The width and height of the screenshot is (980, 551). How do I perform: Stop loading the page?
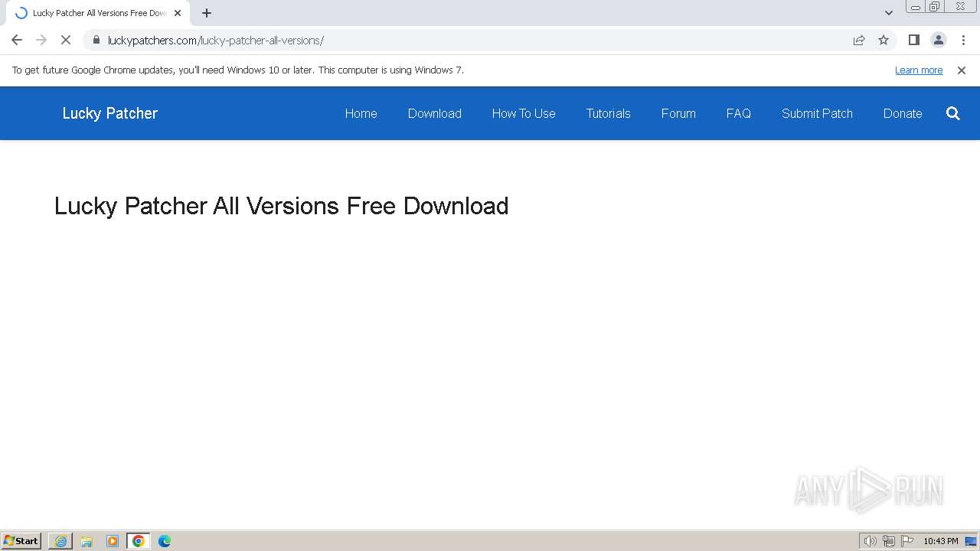[x=66, y=40]
